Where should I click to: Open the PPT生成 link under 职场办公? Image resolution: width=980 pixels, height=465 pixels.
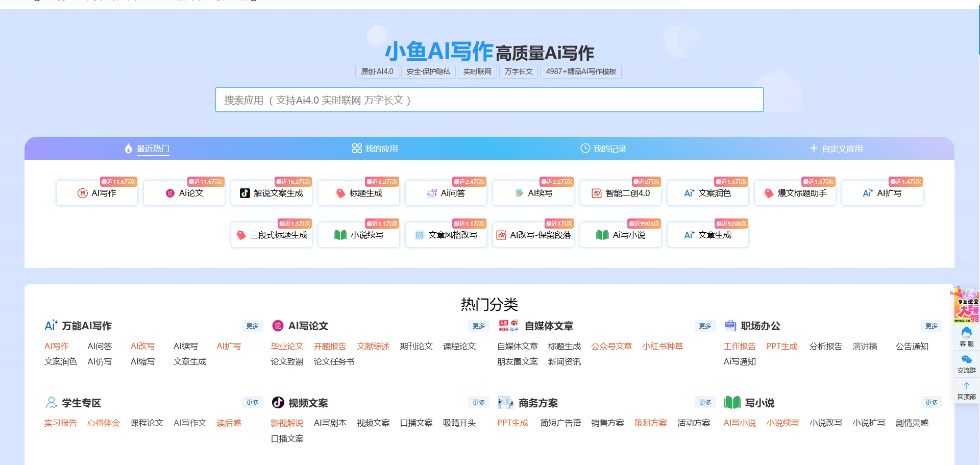[781, 347]
